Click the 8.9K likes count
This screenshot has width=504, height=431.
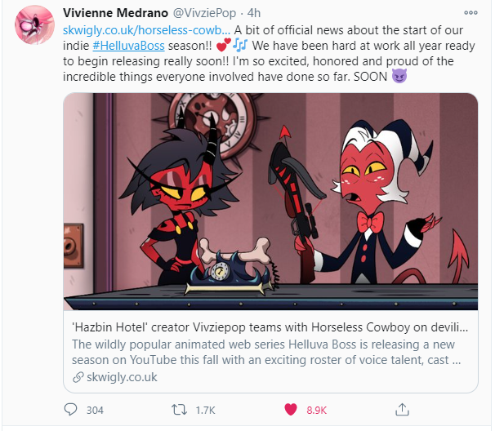point(317,410)
